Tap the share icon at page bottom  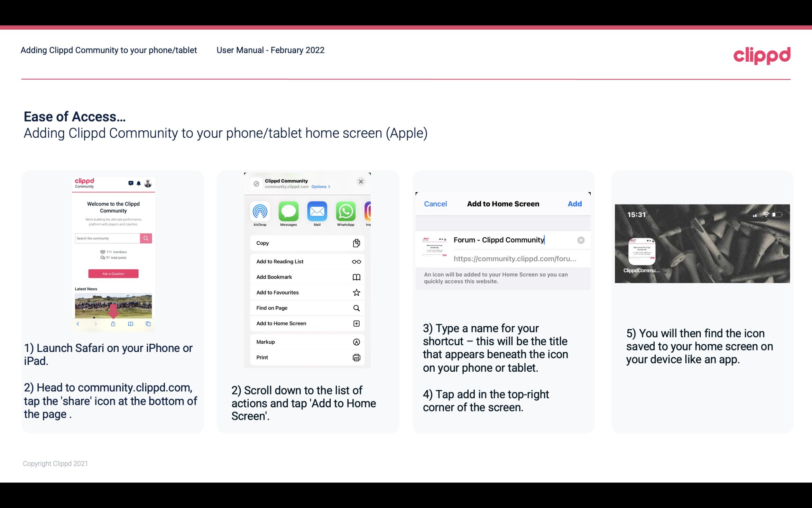[x=113, y=324]
